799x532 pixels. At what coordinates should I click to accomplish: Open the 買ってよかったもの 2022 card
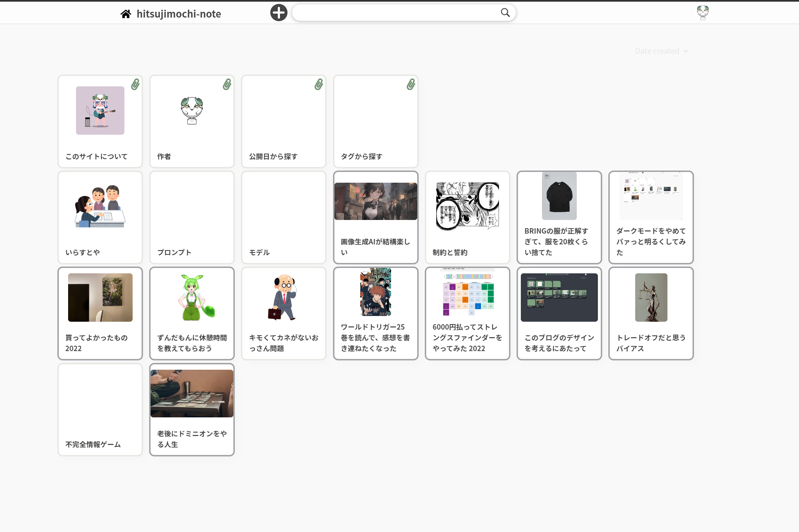pos(100,313)
